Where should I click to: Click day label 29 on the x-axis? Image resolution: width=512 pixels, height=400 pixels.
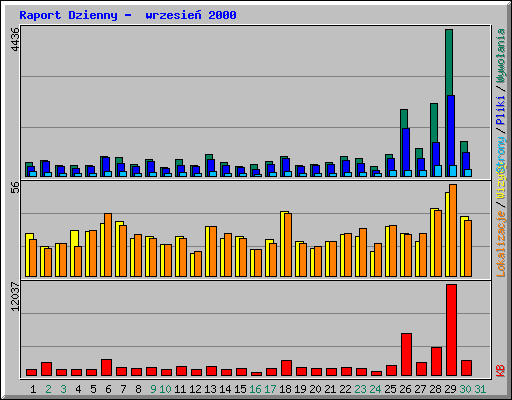tap(450, 389)
